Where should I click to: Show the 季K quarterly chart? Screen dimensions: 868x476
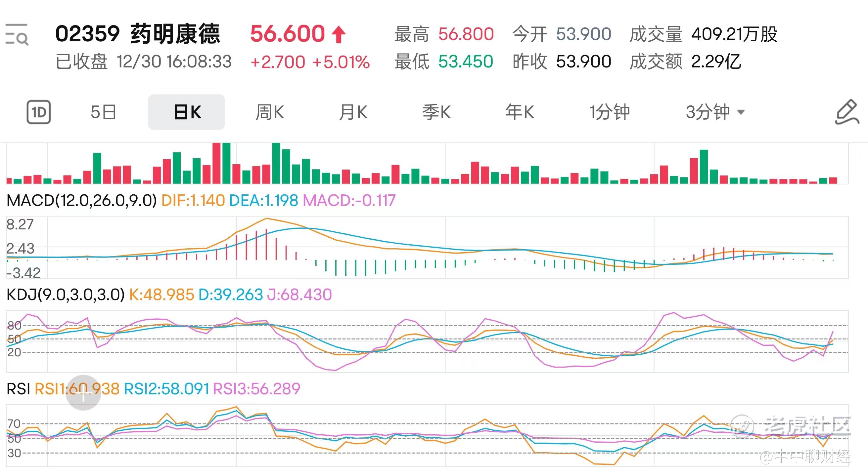[x=436, y=112]
